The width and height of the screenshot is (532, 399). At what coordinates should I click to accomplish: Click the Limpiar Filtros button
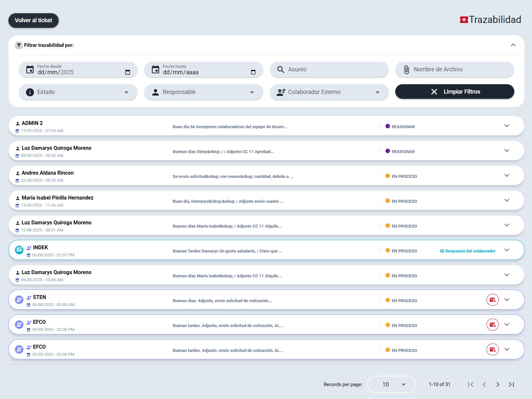click(x=454, y=92)
